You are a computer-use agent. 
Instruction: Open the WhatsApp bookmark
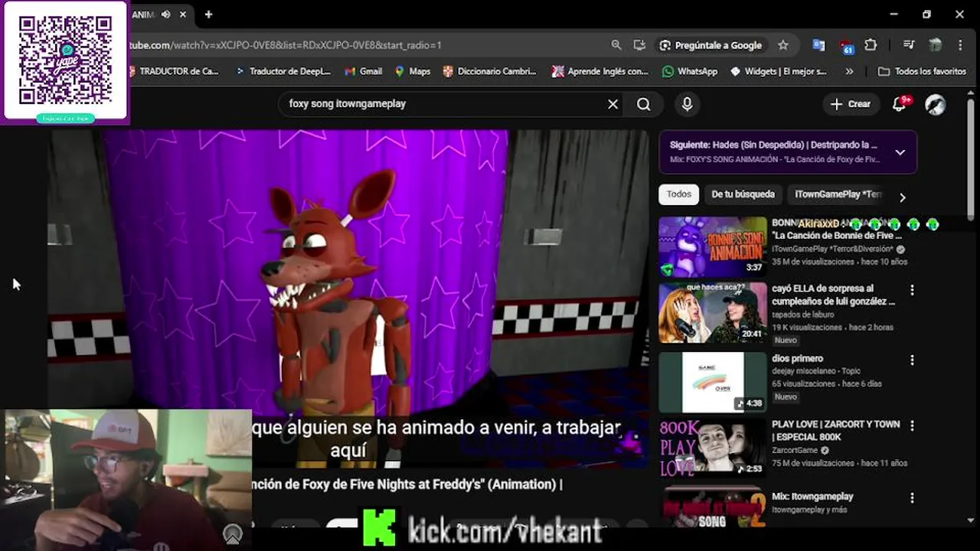point(690,71)
